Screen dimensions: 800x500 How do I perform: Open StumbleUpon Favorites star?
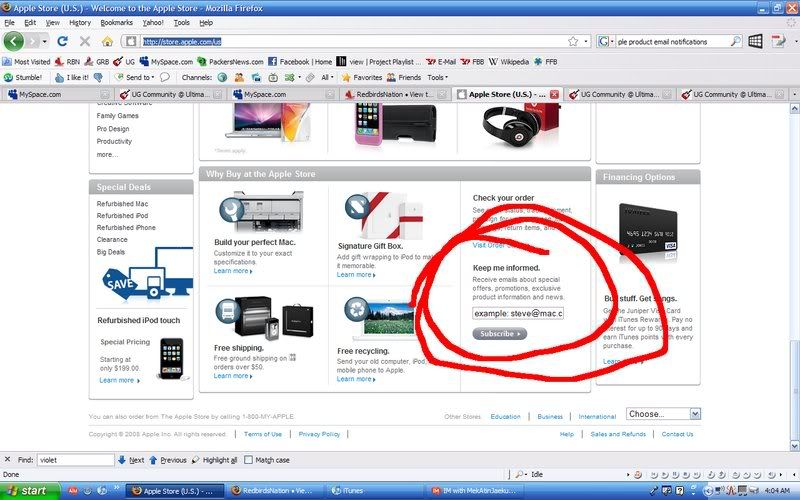point(362,78)
